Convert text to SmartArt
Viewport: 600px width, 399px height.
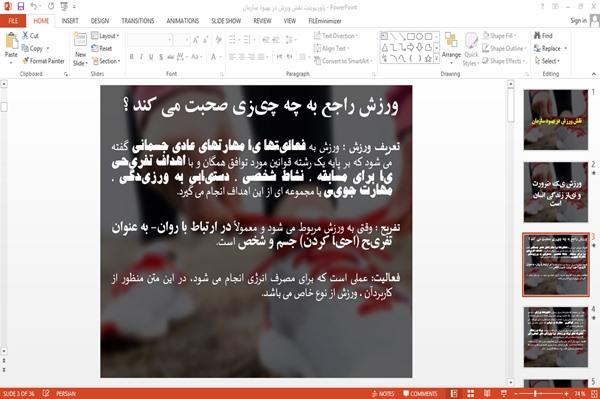(342, 61)
